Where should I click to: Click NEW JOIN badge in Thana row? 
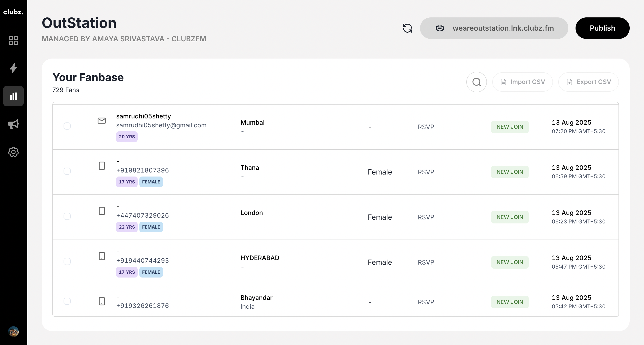coord(510,172)
